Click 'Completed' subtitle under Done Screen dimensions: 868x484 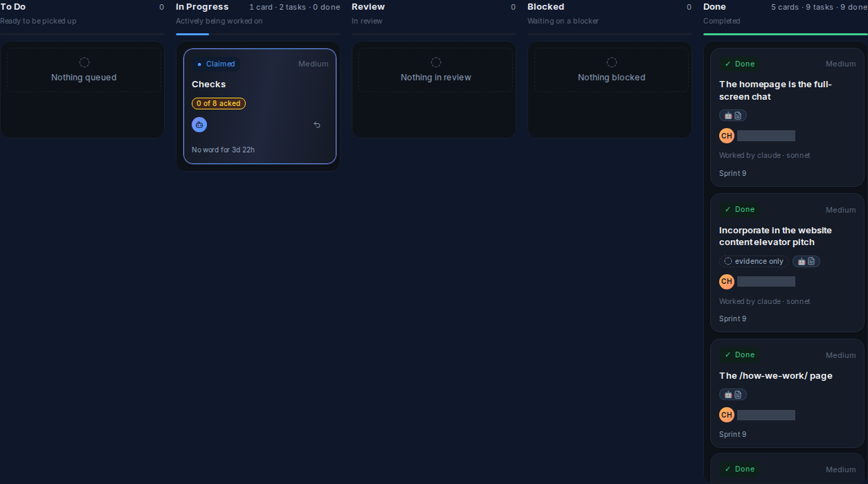(722, 21)
